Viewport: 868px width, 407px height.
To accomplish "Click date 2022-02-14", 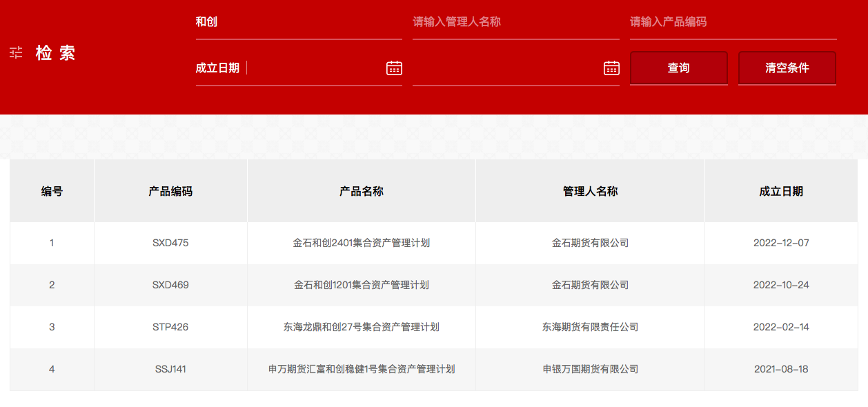I will (x=781, y=327).
